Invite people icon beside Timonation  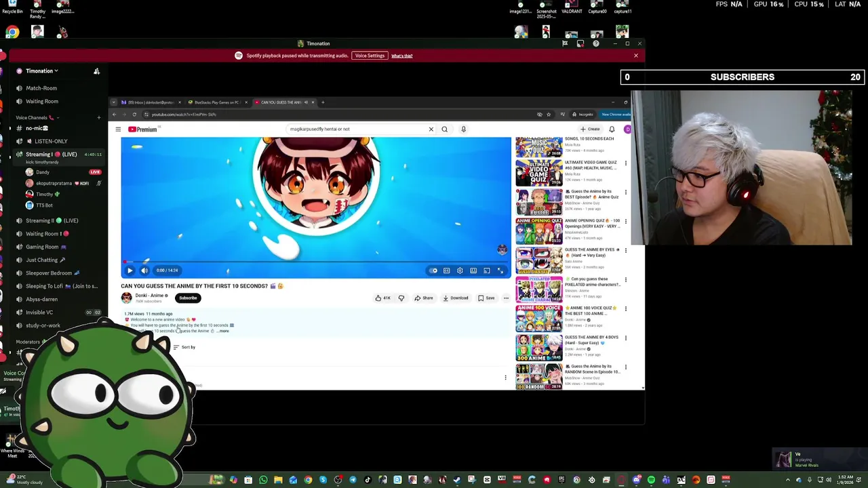(x=96, y=71)
